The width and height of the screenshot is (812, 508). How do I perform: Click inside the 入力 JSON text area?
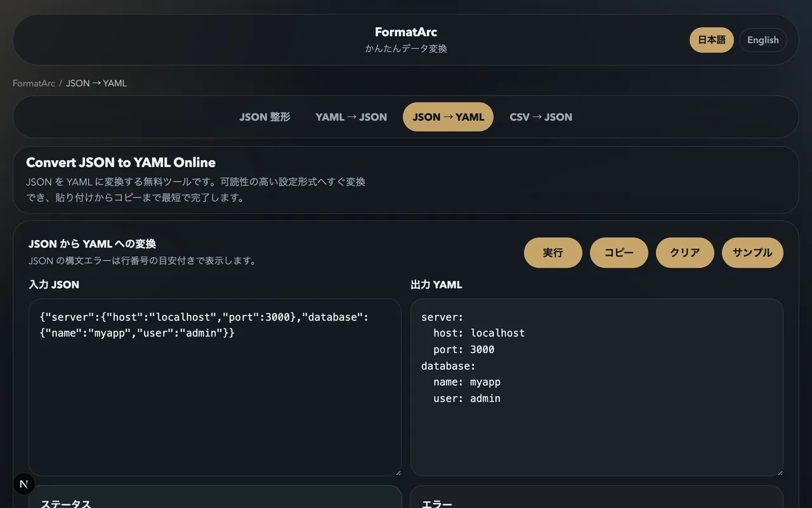click(x=214, y=387)
